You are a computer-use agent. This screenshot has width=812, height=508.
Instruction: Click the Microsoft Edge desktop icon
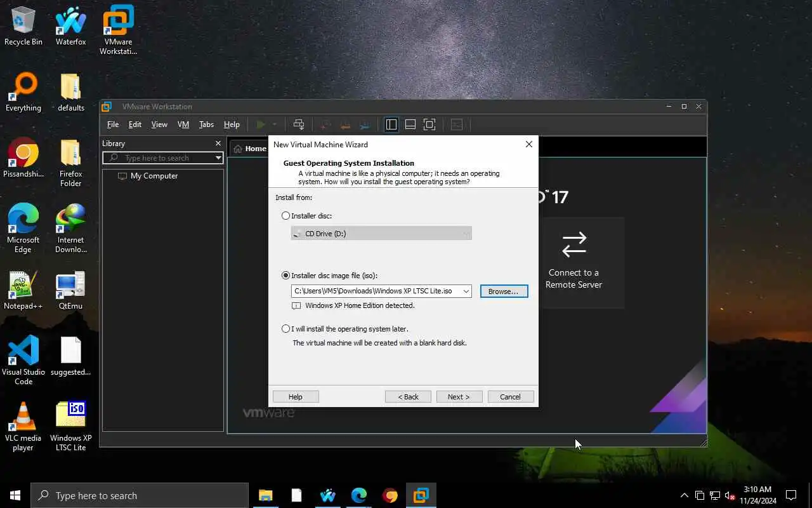(x=23, y=229)
